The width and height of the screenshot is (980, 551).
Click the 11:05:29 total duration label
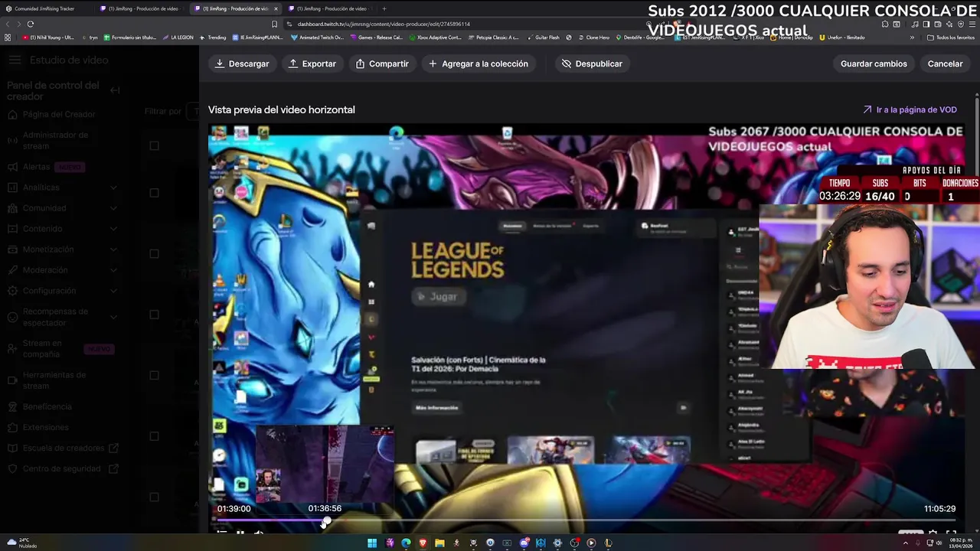pos(939,509)
